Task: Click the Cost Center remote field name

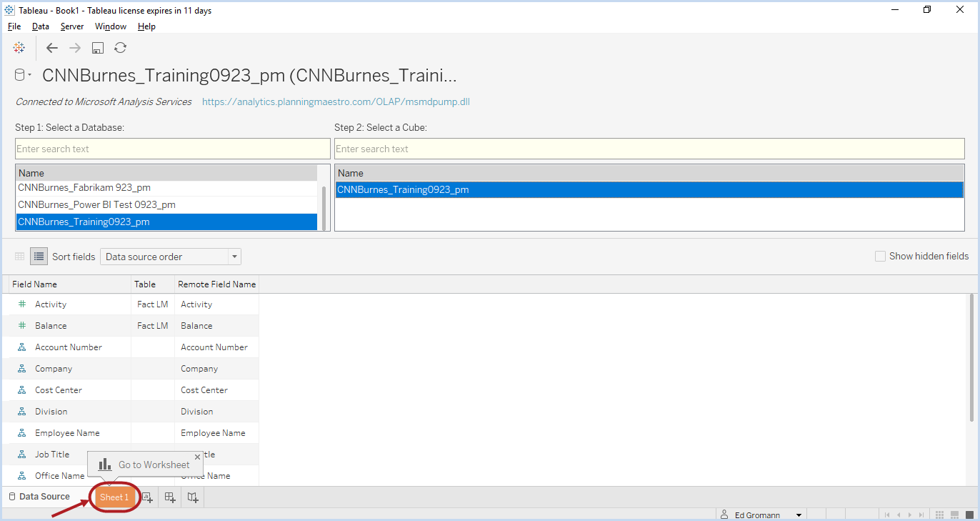Action: [203, 390]
